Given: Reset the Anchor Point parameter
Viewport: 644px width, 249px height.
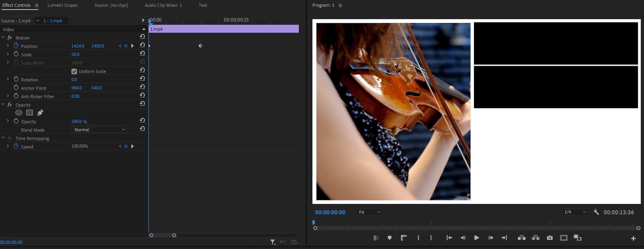Looking at the screenshot, I should coord(142,87).
